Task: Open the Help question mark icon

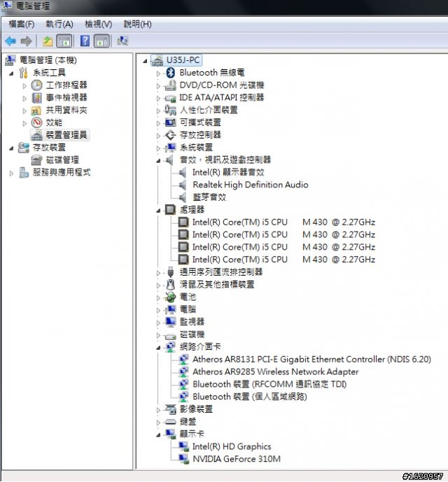Action: pos(85,41)
